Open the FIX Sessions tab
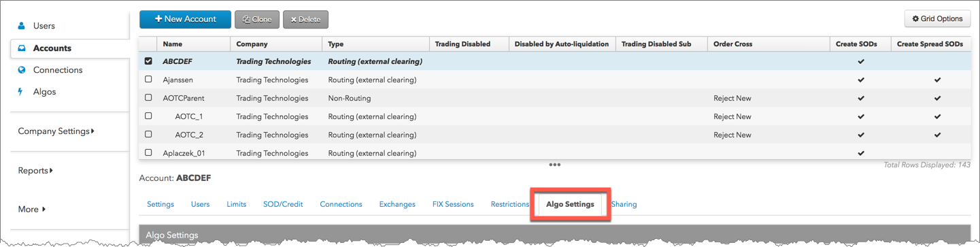 453,204
